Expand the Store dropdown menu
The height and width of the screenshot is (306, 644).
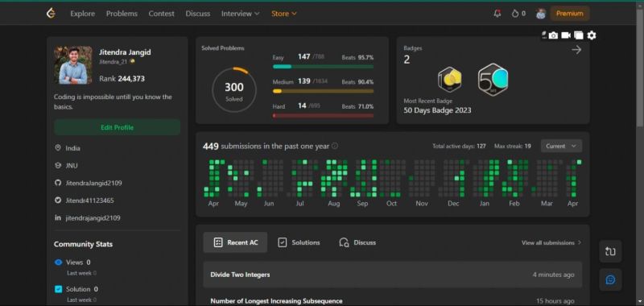point(284,14)
